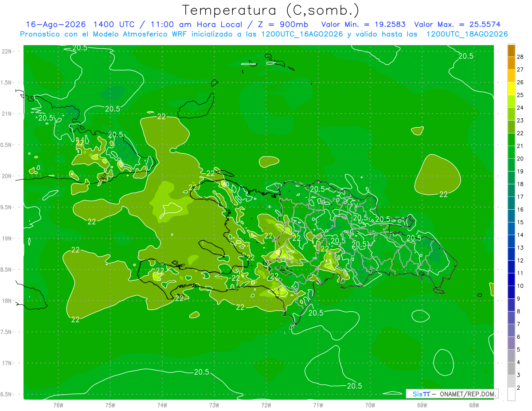Viewport: 532px width, 411px height.
Task: Click the 76W longitude axis label
Action: point(58,405)
